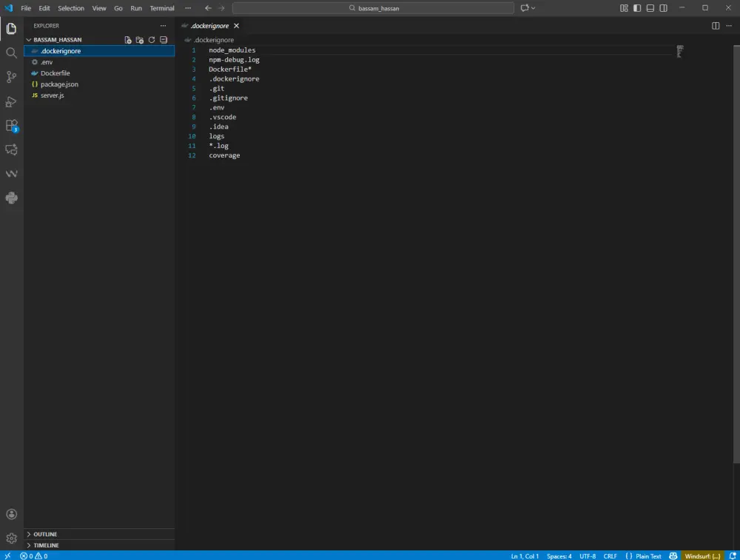Change the UTF-8 file encoding

coord(587,556)
